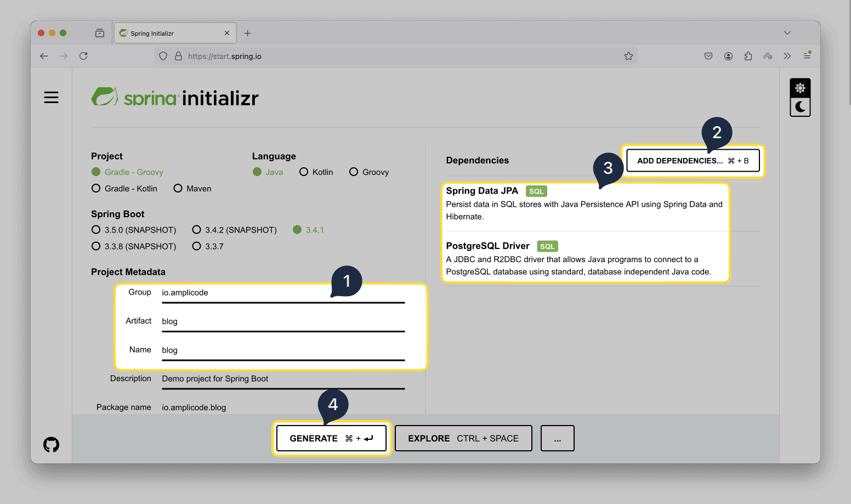Choose Kotlin as the language
851x504 pixels.
pos(316,172)
